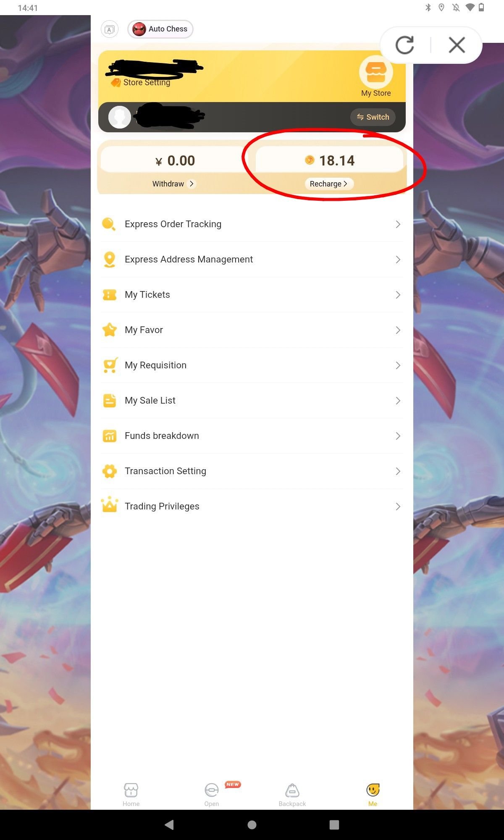Screen dimensions: 504x840
Task: Tap the location status bar icon
Action: [x=441, y=8]
